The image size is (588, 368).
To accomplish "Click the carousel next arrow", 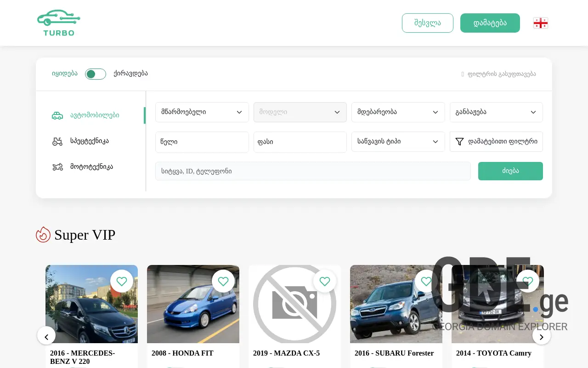I will 541,337.
